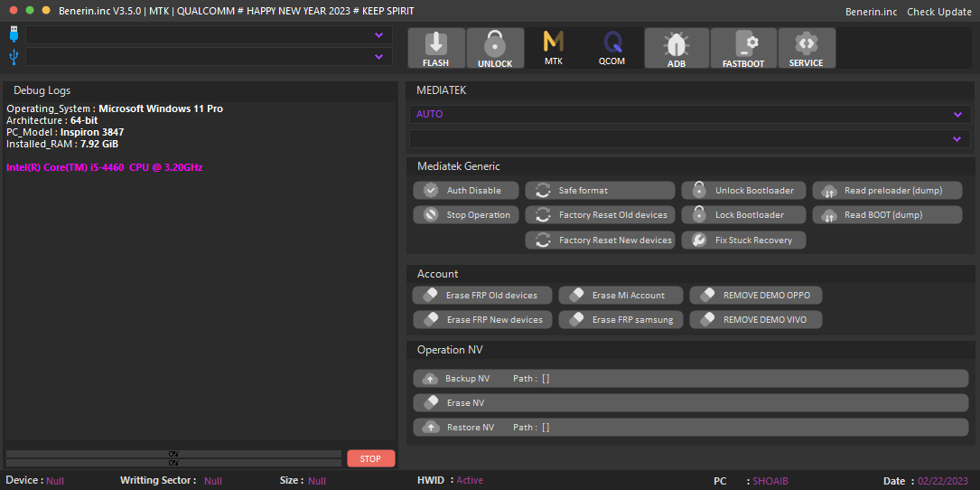
Task: Click the Safe format refresh icon
Action: pos(543,190)
